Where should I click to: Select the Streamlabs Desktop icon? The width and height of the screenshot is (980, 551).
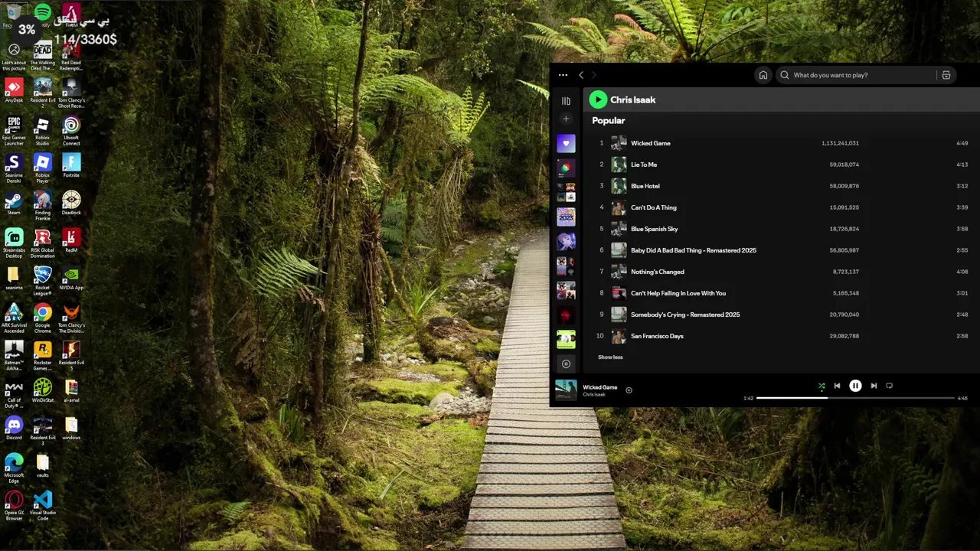point(14,243)
